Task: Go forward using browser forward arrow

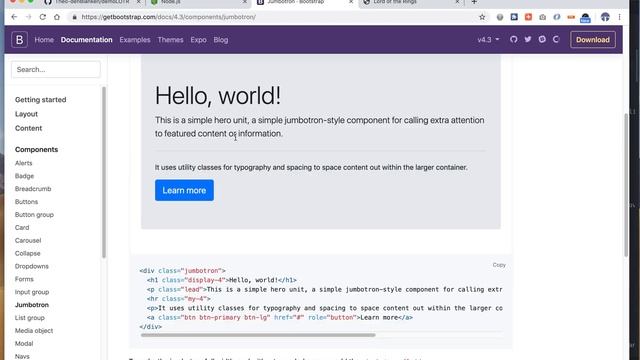Action: pyautogui.click(x=28, y=17)
